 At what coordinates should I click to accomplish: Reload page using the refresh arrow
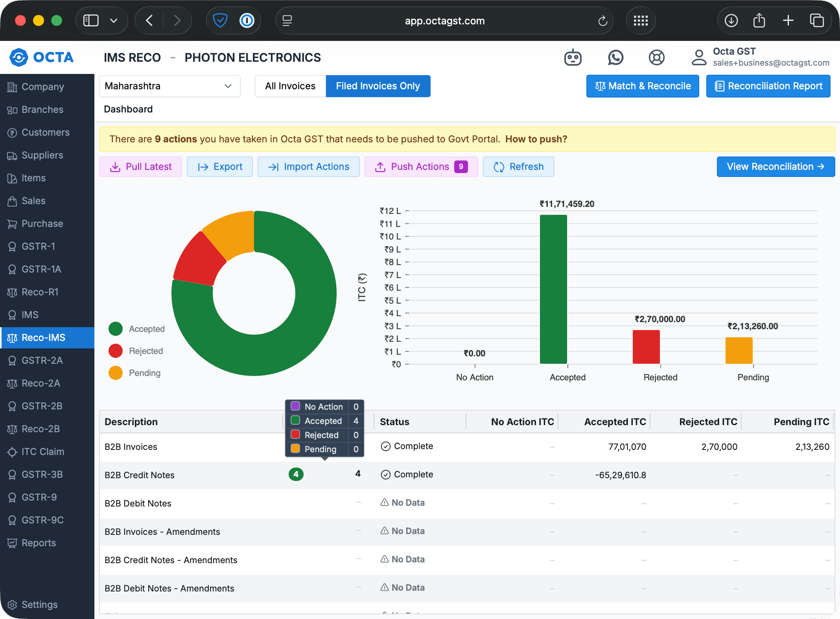click(602, 21)
